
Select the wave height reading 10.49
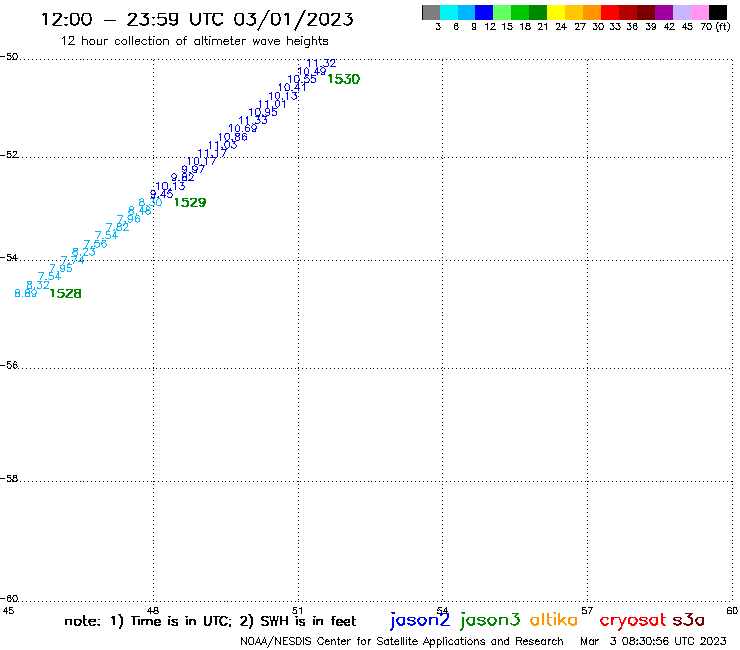pos(312,72)
